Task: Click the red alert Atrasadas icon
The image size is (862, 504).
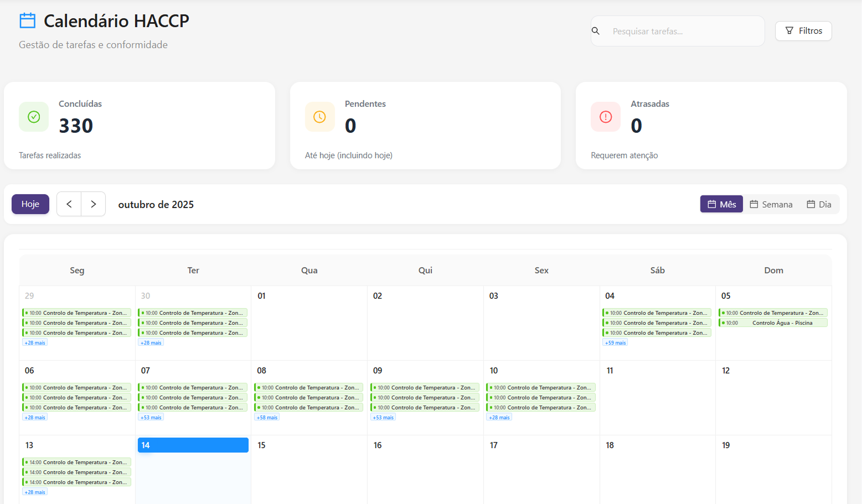Action: tap(606, 117)
